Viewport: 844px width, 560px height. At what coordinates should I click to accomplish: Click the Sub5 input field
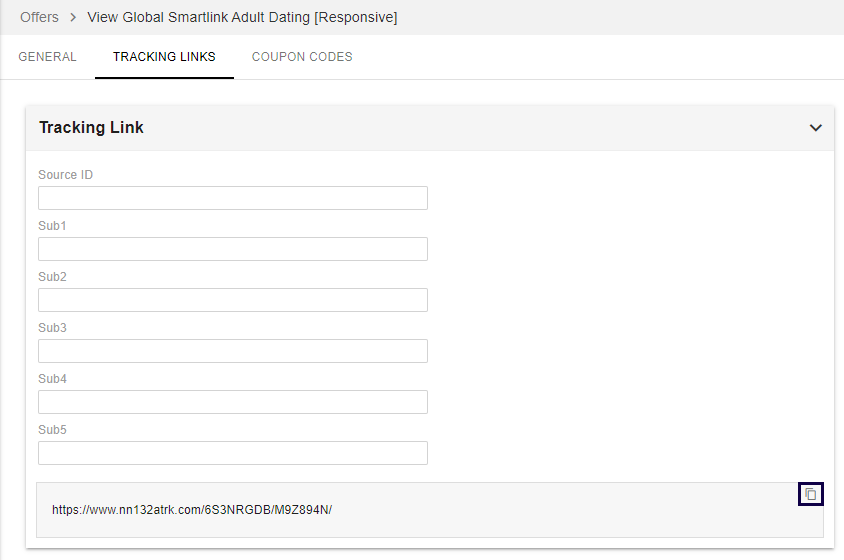click(x=233, y=453)
